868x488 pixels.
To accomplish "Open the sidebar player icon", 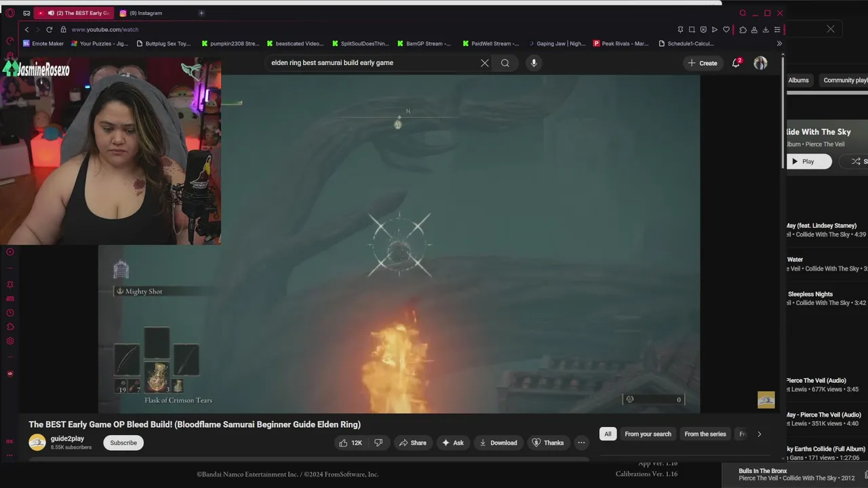I will (x=9, y=252).
